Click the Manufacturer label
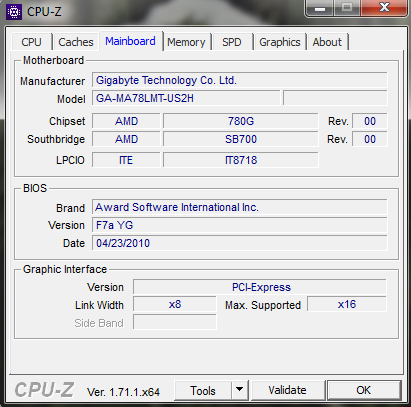Screen dimensions: 411x407 point(52,81)
